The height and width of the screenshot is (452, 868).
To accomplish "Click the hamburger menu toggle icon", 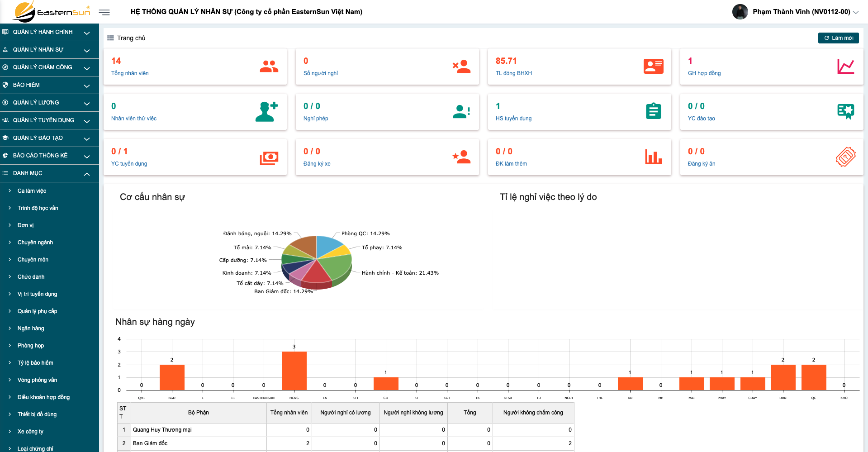I will 104,12.
